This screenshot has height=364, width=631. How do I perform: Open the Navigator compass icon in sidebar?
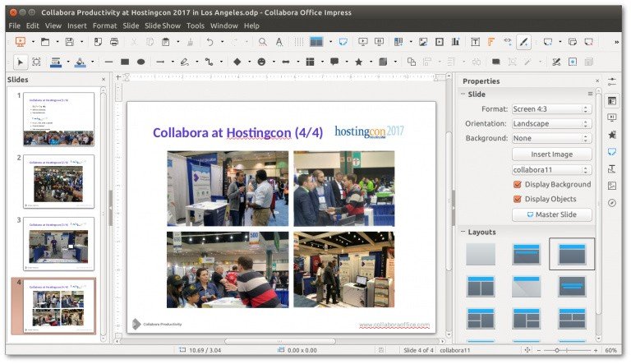pyautogui.click(x=612, y=203)
